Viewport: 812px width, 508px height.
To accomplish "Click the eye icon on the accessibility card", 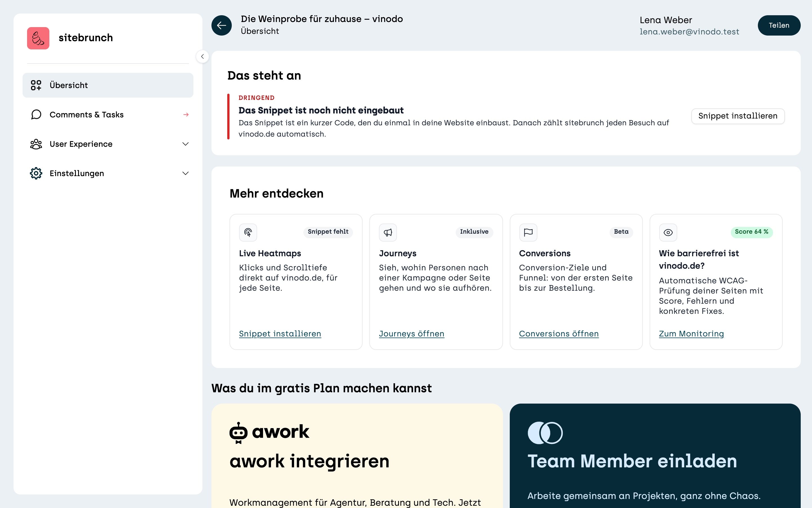I will pyautogui.click(x=668, y=232).
